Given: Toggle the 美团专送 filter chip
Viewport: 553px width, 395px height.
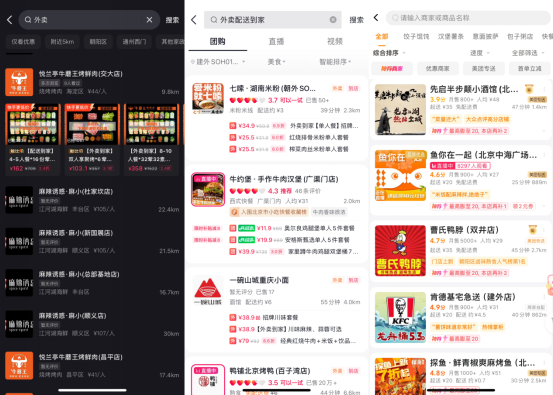Looking at the screenshot, I should (x=484, y=68).
